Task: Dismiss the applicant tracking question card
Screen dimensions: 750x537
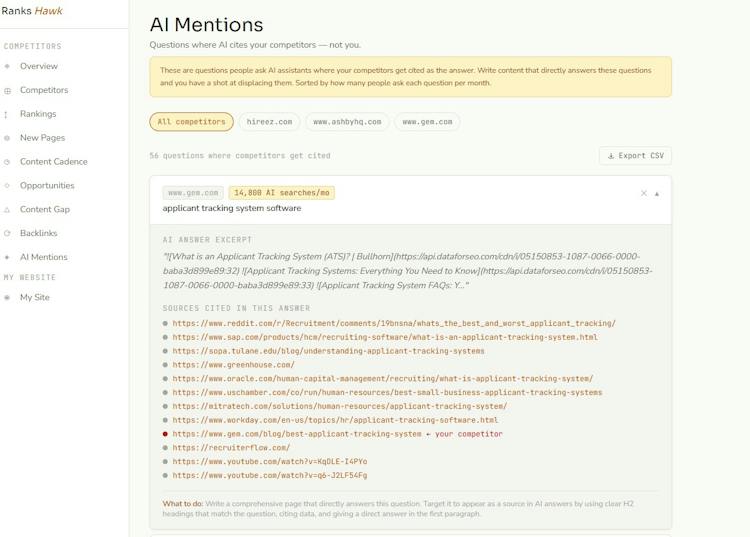Action: point(644,193)
